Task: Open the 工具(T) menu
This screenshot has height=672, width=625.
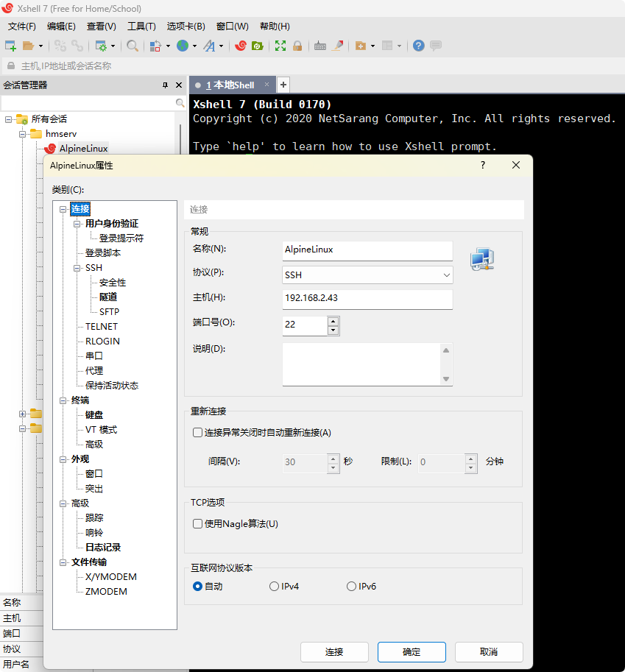Action: point(141,26)
